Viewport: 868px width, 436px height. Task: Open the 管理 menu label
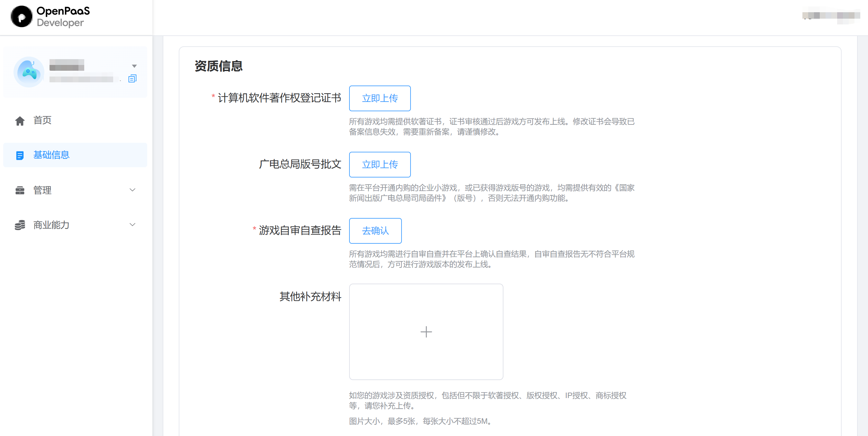coord(42,190)
